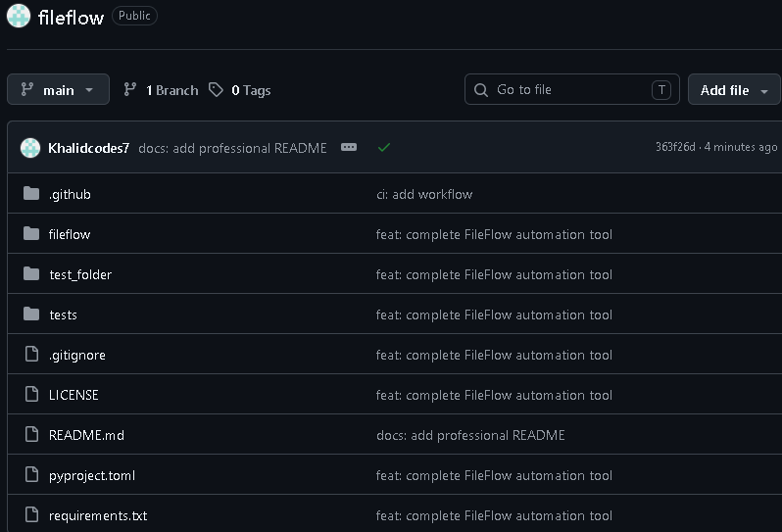Viewport: 782px width, 532px height.
Task: Click the file icon beside pyproject.toml
Action: coord(32,474)
